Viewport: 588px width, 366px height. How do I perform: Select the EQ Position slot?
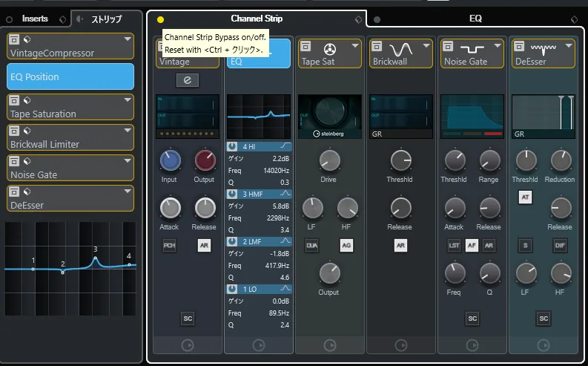[x=70, y=76]
